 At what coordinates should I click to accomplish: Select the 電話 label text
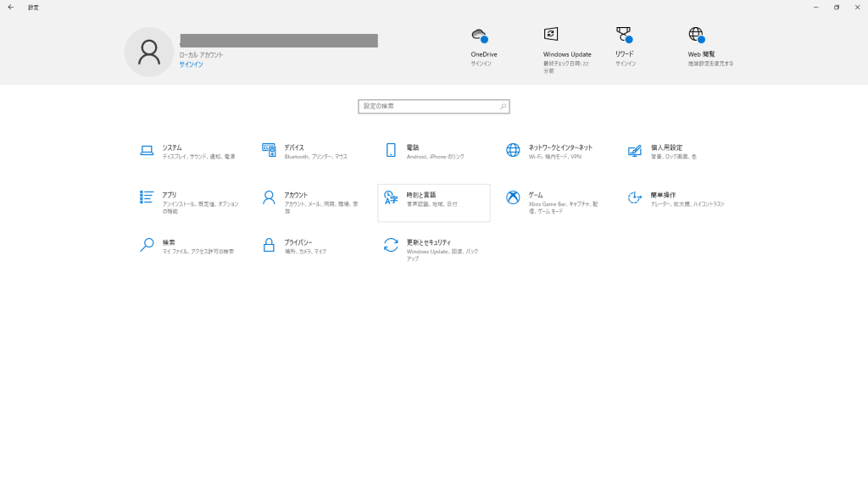coord(413,147)
